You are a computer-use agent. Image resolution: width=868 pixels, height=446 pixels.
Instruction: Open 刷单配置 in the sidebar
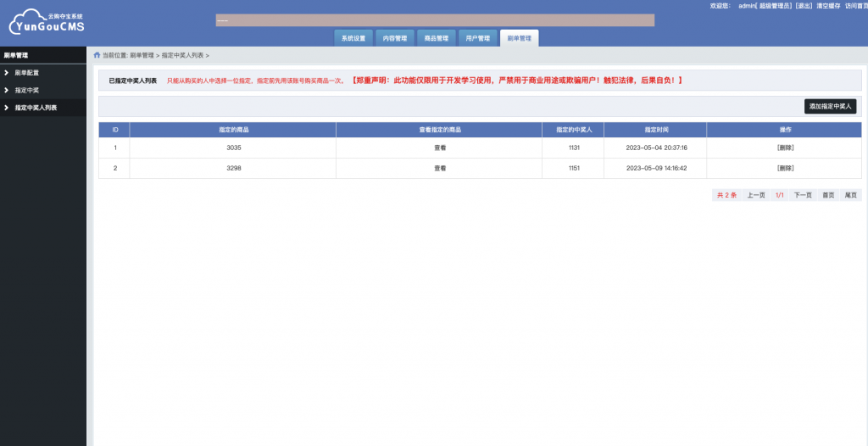27,73
